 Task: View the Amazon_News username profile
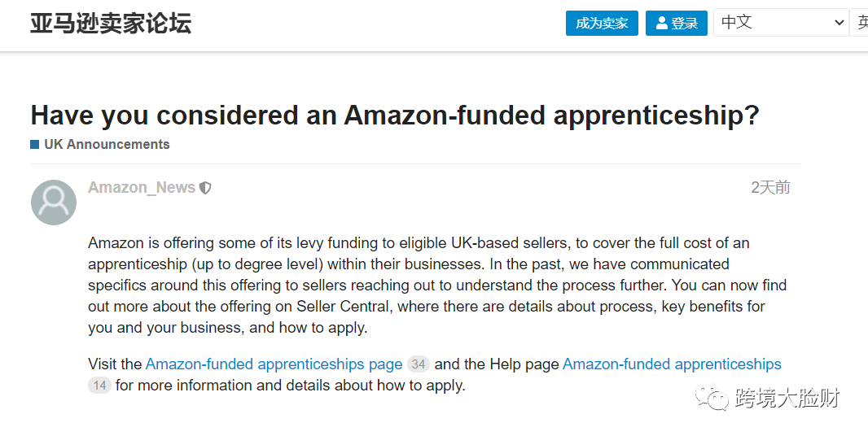pos(142,188)
